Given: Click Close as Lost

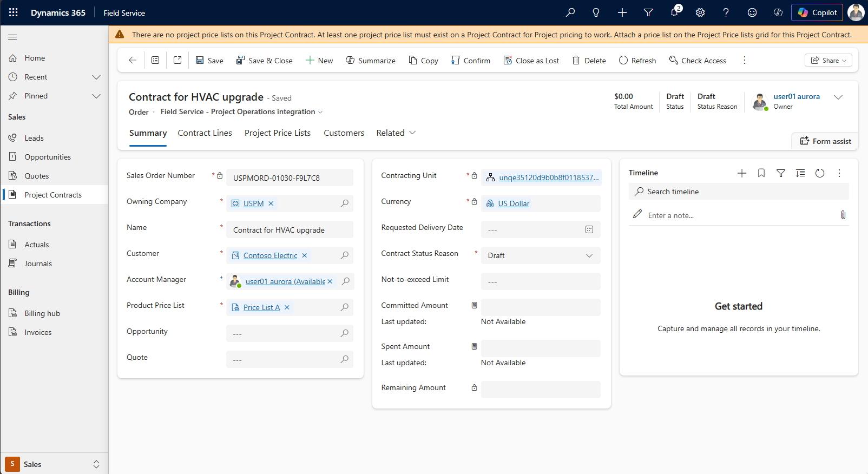Looking at the screenshot, I should tap(531, 60).
